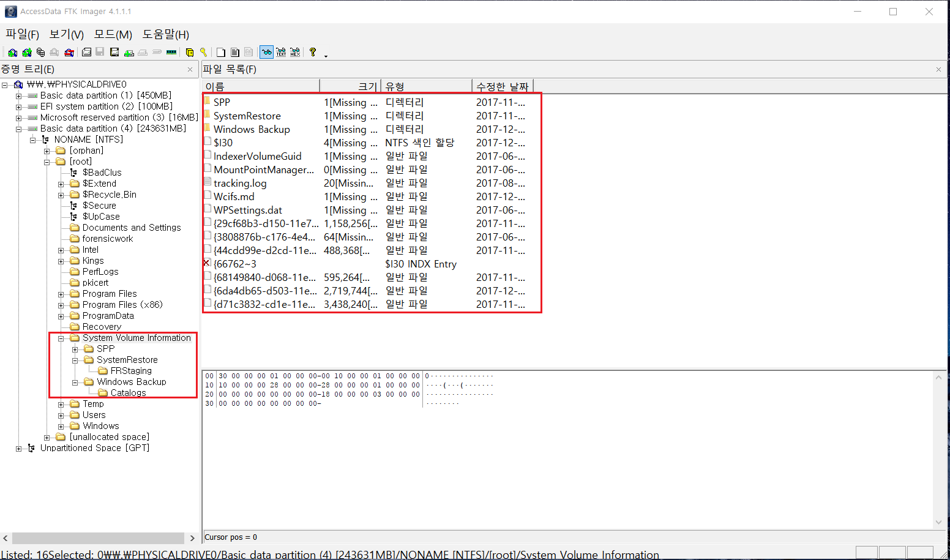
Task: Open the 모드(M) menu
Action: click(x=113, y=34)
